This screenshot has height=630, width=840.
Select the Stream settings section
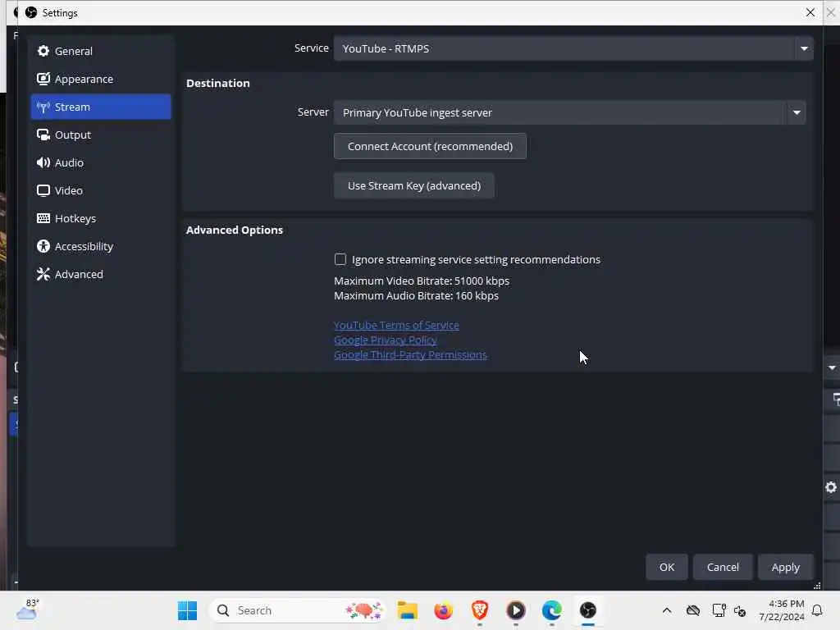point(101,107)
